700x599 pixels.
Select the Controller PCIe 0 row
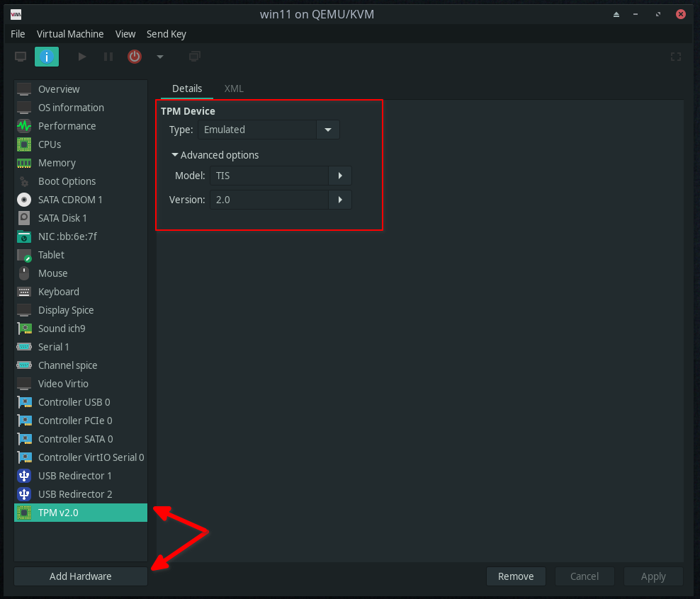pyautogui.click(x=81, y=421)
